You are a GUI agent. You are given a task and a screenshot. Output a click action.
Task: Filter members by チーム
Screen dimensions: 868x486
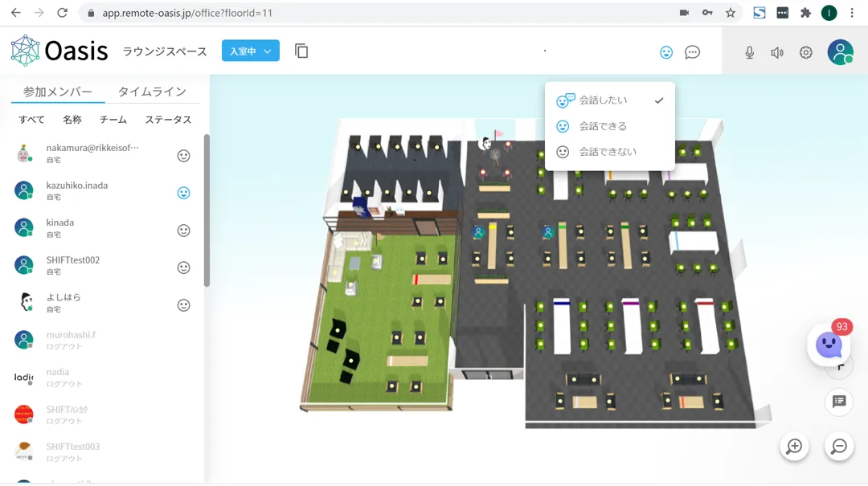click(x=113, y=120)
